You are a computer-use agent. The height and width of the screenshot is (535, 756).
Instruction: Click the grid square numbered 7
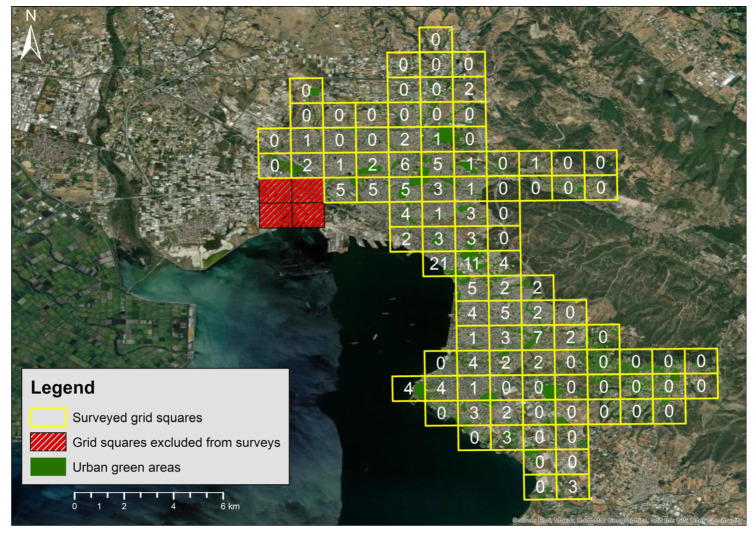538,337
